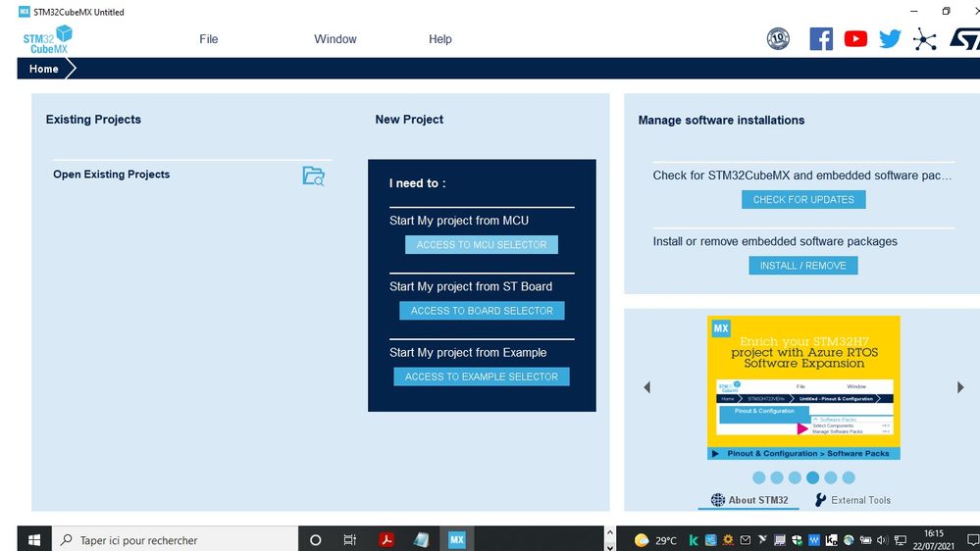Click 'Start My project from Example' text
980x551 pixels.
coord(468,352)
